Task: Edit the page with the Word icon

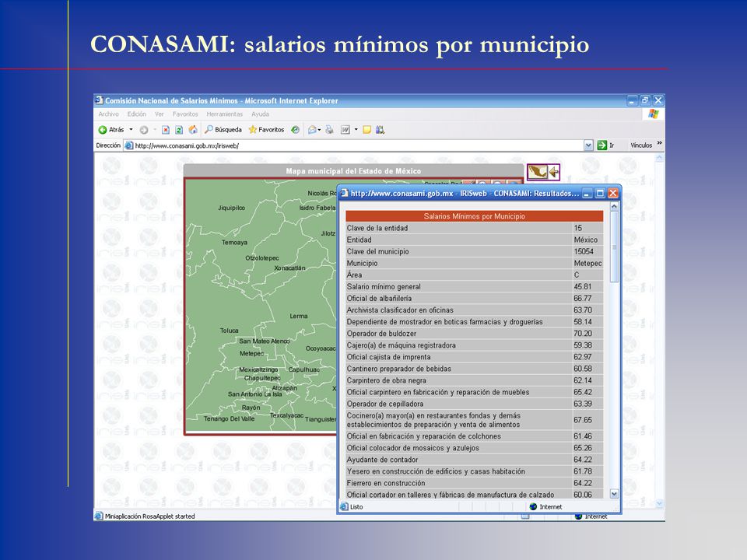Action: (345, 130)
